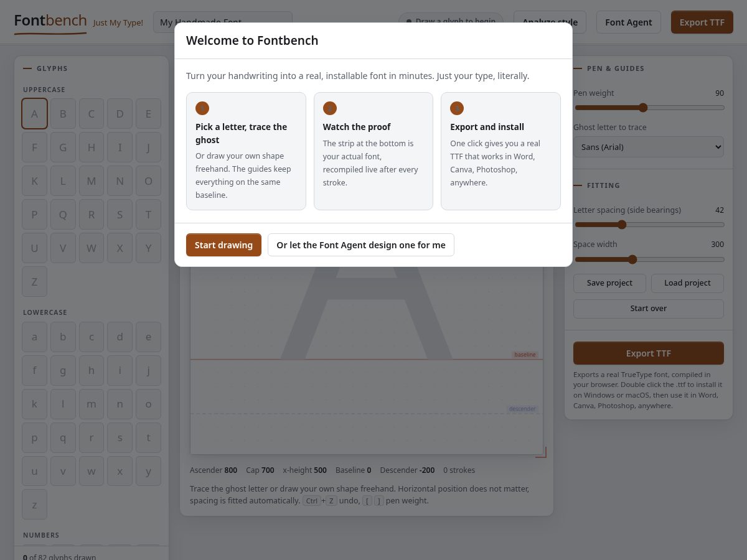
Task: Select uppercase glyph D
Action: tap(120, 114)
